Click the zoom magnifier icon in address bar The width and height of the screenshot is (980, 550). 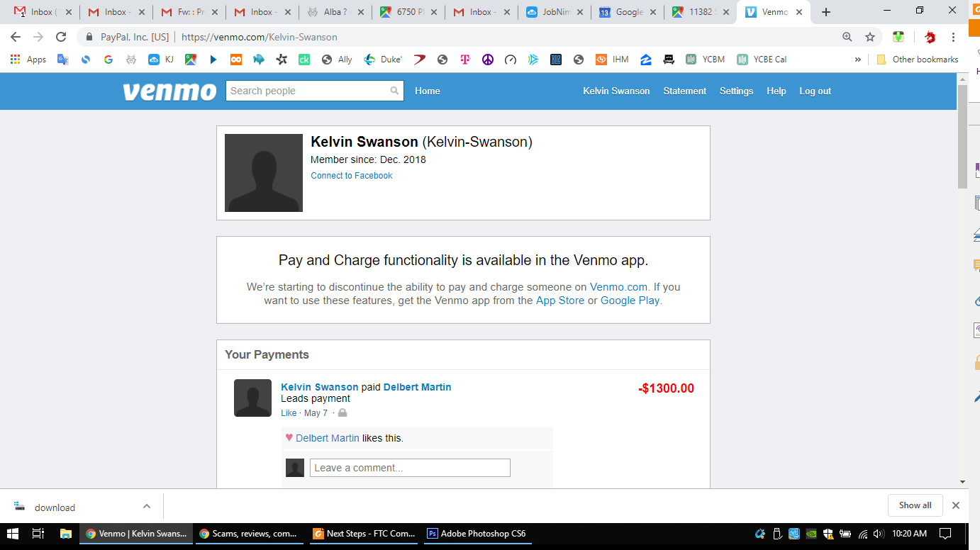847,37
